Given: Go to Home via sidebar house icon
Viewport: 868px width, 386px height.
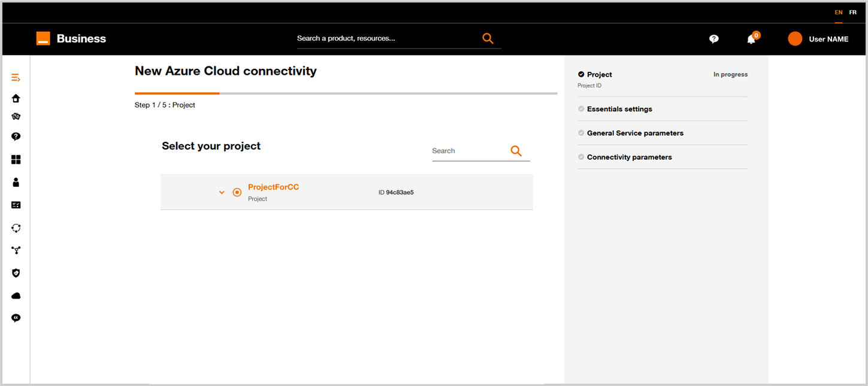Looking at the screenshot, I should [x=16, y=98].
